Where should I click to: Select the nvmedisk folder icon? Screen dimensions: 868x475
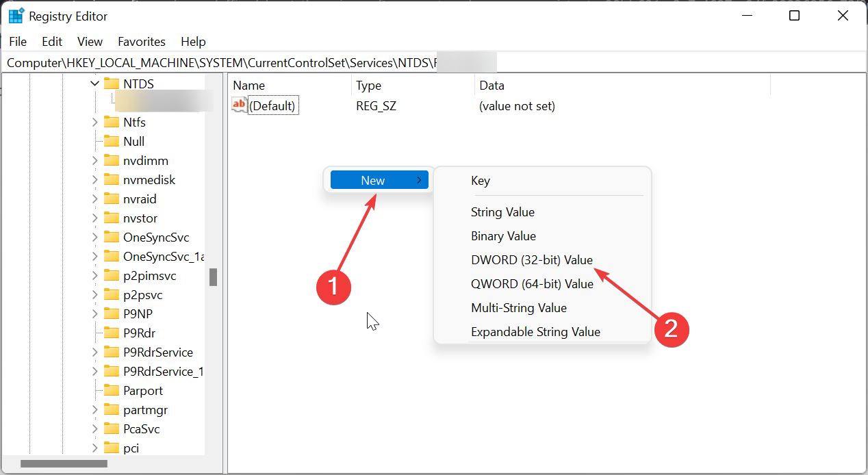[112, 179]
